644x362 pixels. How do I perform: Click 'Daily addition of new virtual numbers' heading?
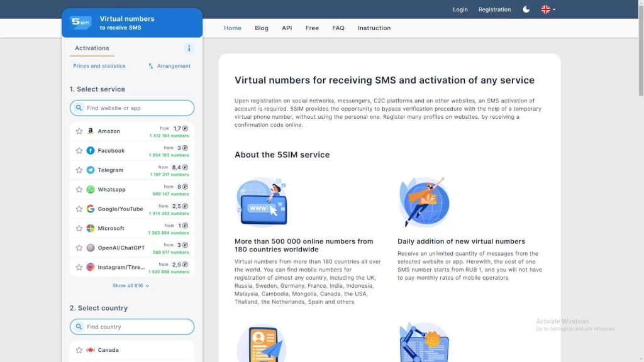pos(461,241)
